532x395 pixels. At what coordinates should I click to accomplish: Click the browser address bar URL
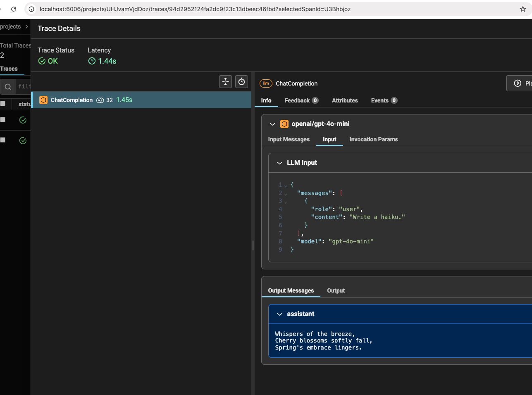[195, 9]
